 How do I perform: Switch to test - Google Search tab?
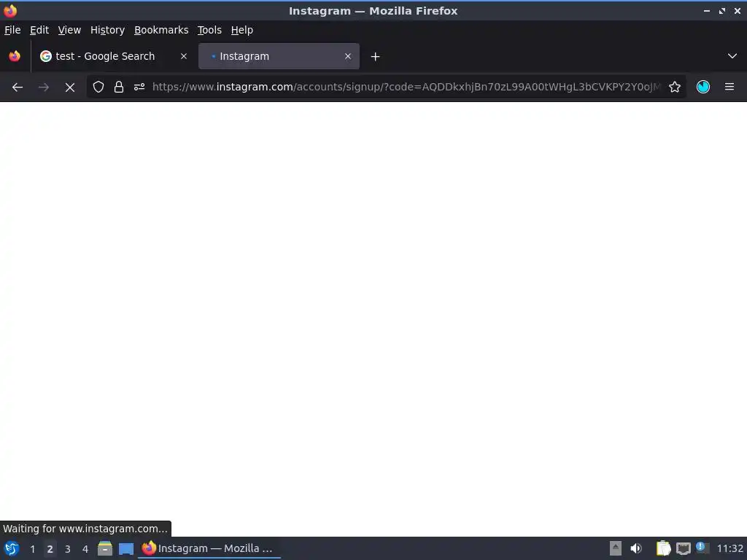pos(114,56)
